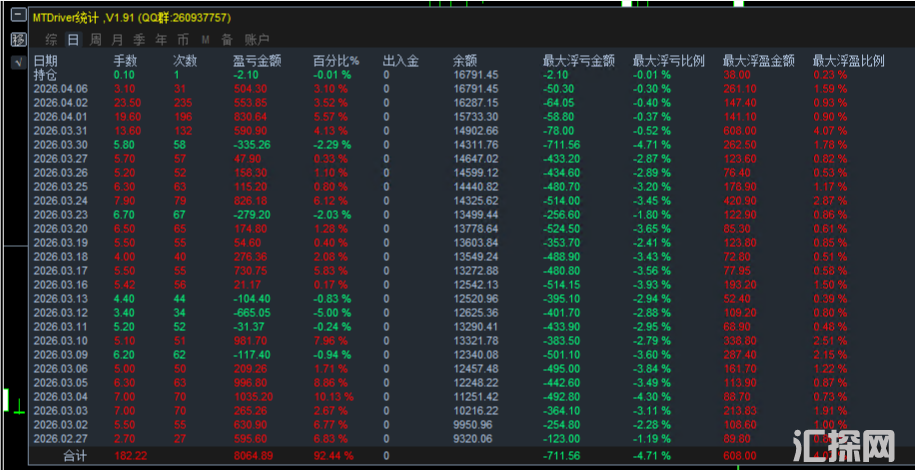Select the 2026.03.30 date row
This screenshot has width=915, height=470.
(x=60, y=145)
